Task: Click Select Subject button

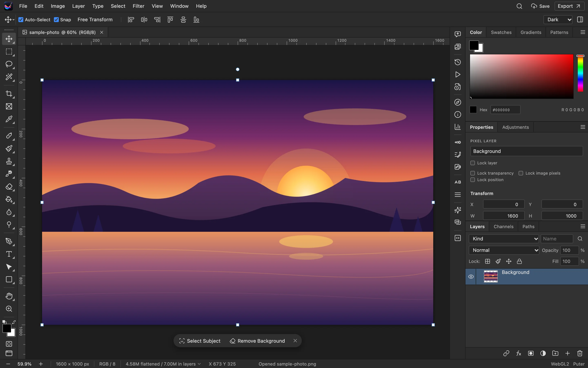Action: (200, 341)
